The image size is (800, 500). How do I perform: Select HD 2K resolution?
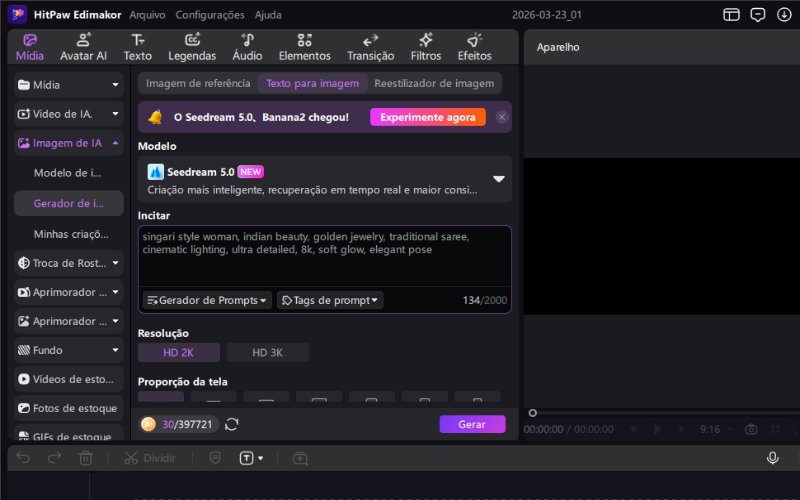(x=179, y=353)
